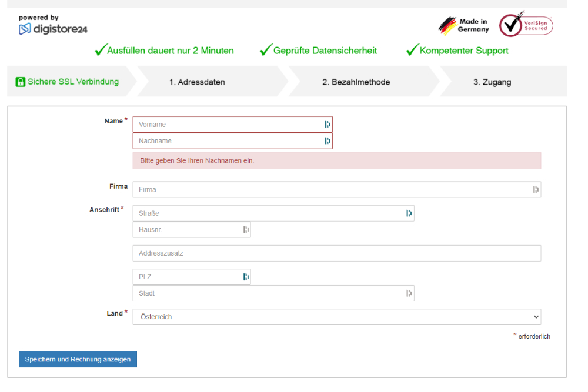Click autofill icon in Stadt field
The image size is (588, 392).
409,293
